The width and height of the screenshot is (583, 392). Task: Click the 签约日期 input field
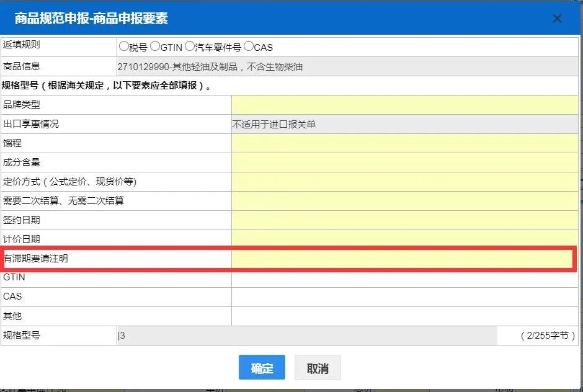tap(404, 220)
